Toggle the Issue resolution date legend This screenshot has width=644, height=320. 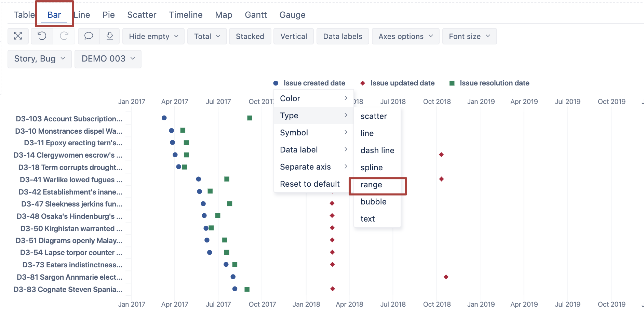(x=489, y=83)
